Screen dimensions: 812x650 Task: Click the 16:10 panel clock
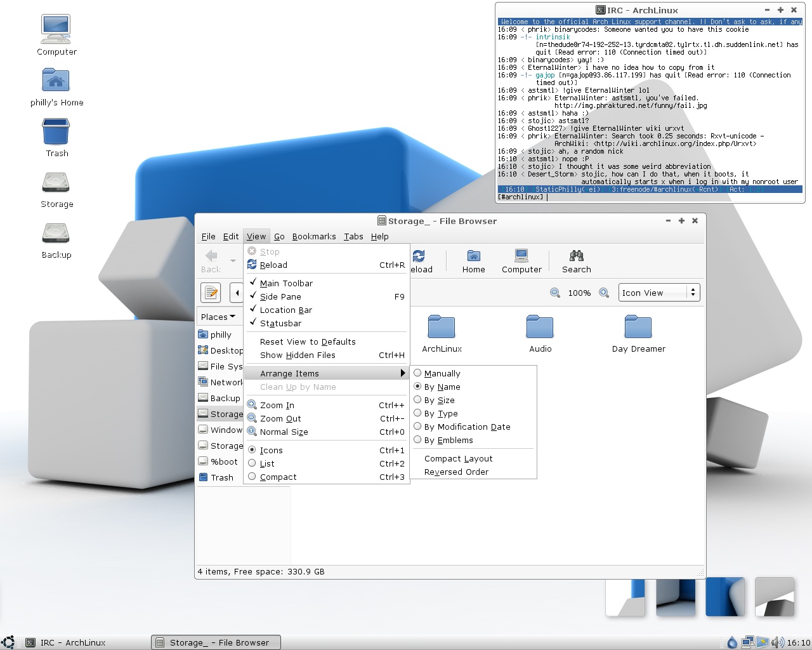point(798,642)
